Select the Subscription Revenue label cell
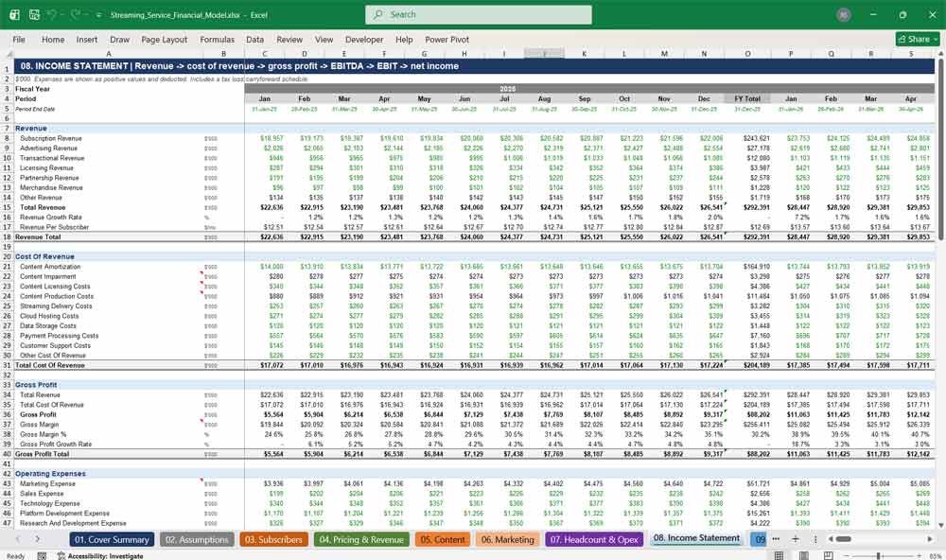Screen dimensions: 946x560 (x=51, y=138)
